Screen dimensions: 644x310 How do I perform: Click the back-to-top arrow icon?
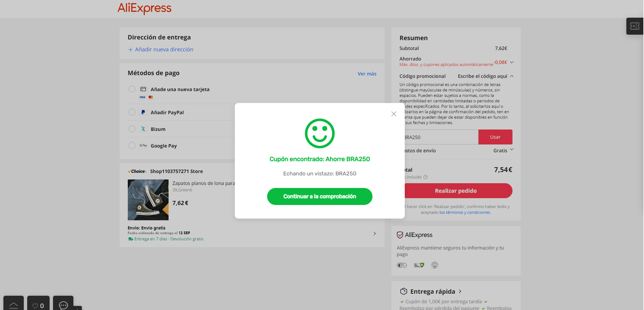pos(14,305)
